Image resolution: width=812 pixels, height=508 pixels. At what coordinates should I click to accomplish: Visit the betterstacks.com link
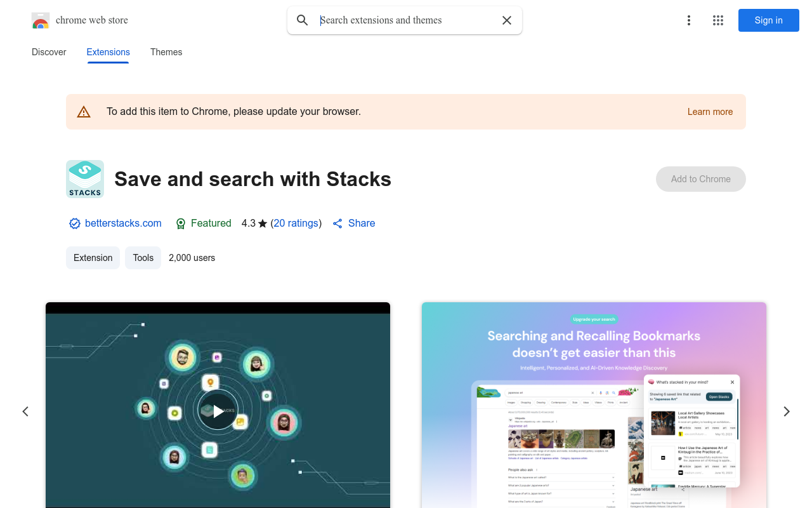coord(123,224)
